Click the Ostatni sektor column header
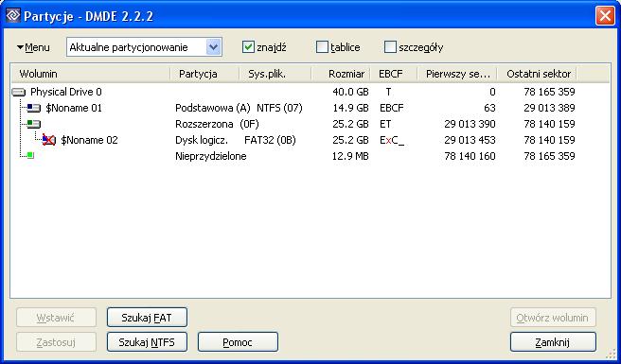Image resolution: width=621 pixels, height=364 pixels. pyautogui.click(x=537, y=74)
